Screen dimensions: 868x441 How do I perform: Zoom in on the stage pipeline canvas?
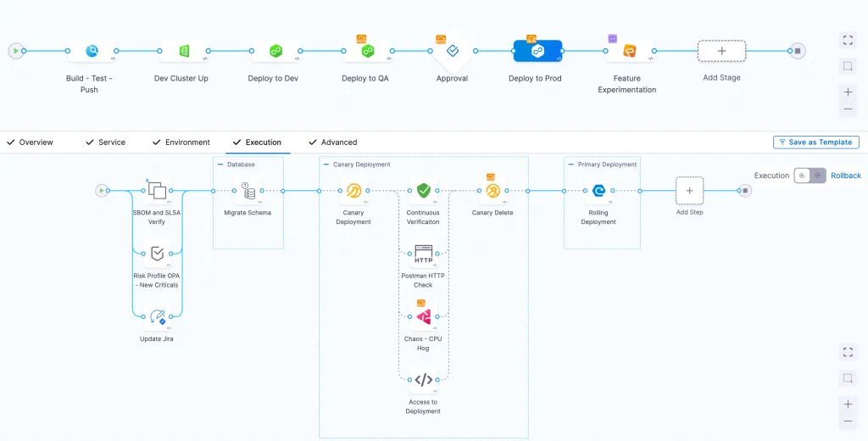[x=848, y=92]
